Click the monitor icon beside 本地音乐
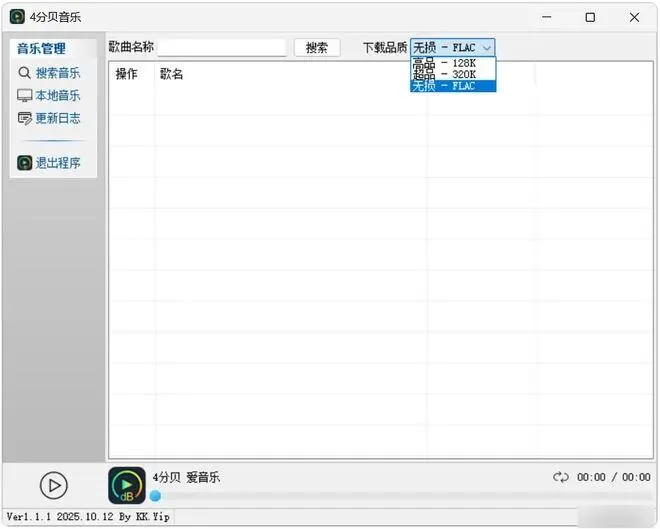This screenshot has width=660, height=529. [x=24, y=96]
